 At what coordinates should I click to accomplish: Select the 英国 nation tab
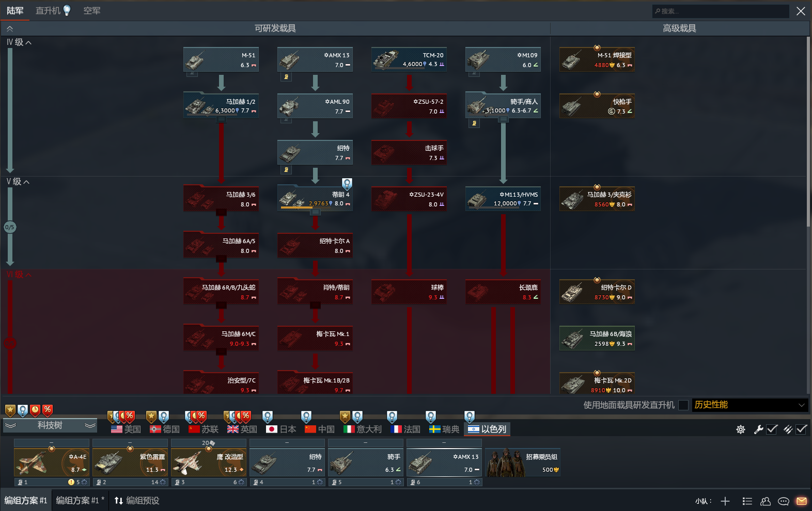click(x=242, y=429)
